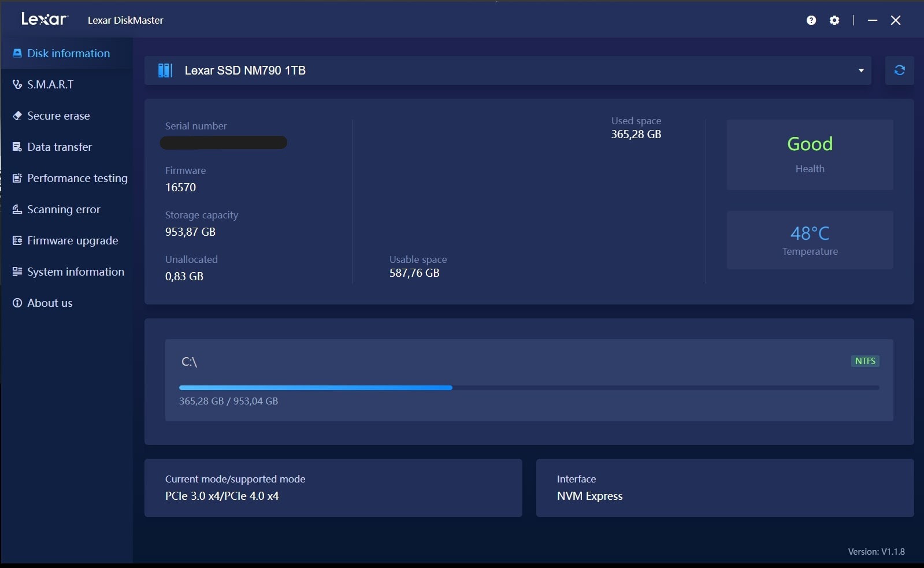Expand the disk selection dropdown arrow
924x568 pixels.
(x=861, y=70)
